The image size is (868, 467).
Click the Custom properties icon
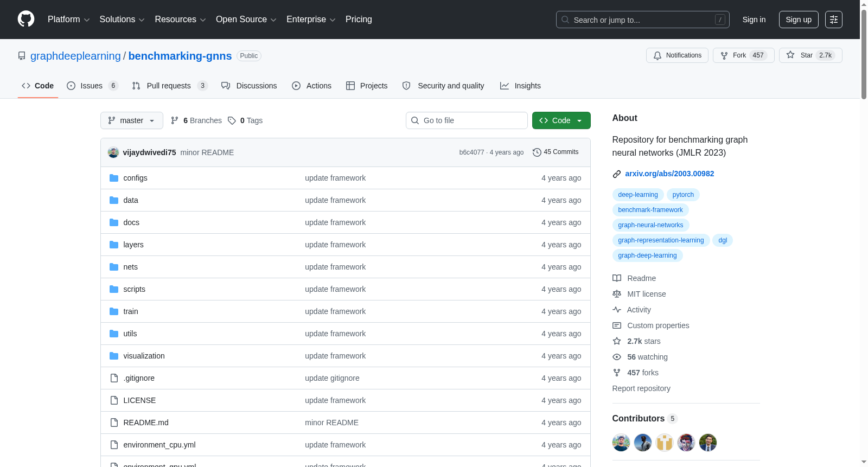tap(617, 325)
